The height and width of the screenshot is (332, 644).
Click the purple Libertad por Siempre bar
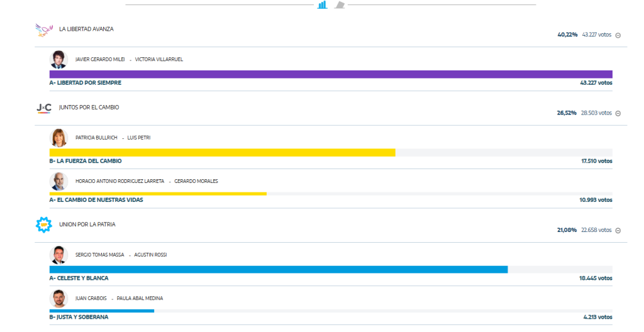(331, 74)
